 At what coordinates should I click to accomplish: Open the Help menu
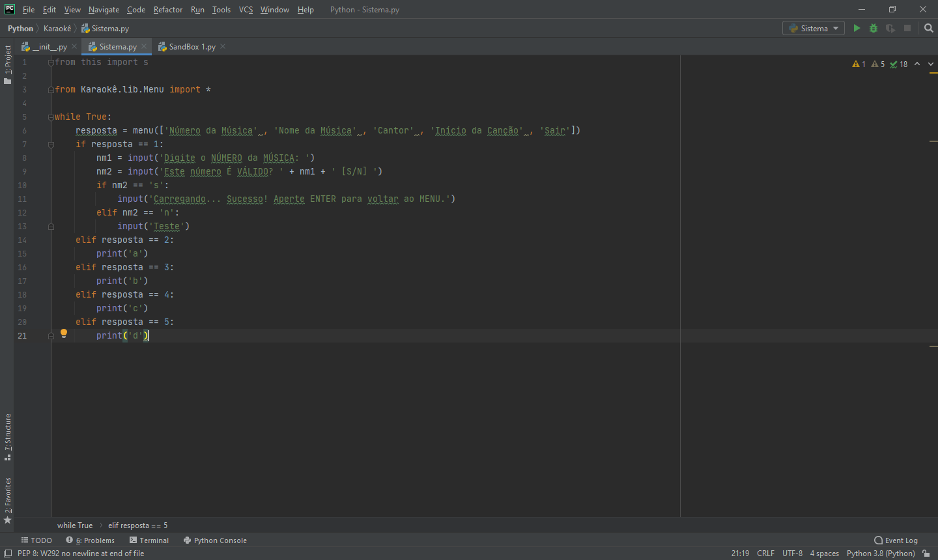coord(306,10)
